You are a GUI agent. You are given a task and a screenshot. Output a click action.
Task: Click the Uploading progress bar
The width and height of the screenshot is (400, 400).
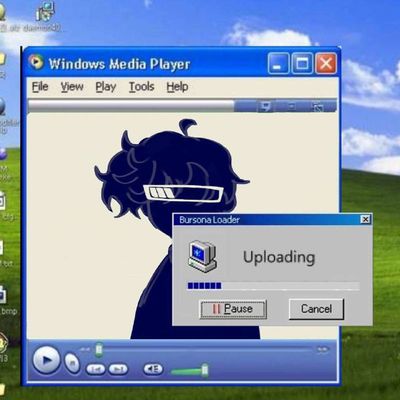click(273, 286)
